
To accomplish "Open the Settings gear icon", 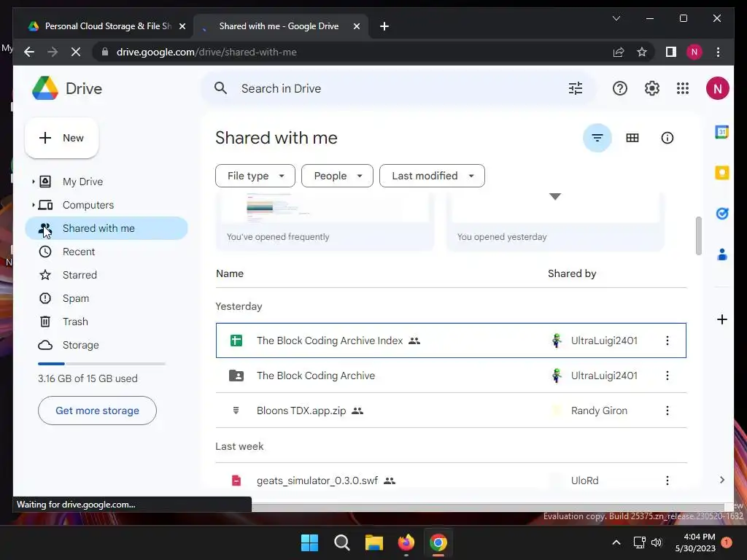I will point(651,88).
